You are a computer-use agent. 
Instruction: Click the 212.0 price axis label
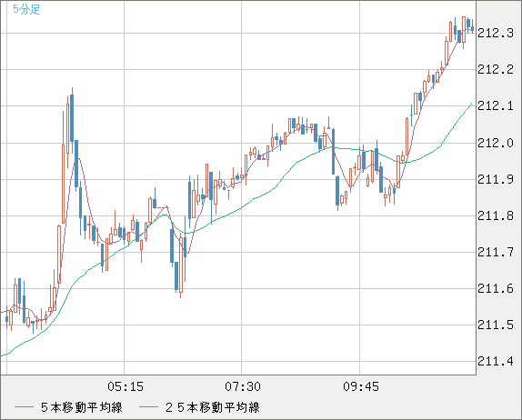tap(496, 143)
